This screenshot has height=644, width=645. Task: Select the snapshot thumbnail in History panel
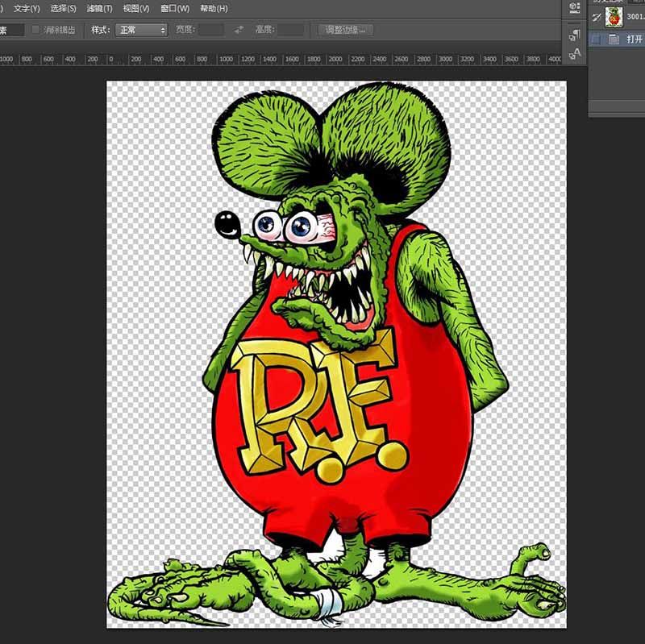615,17
